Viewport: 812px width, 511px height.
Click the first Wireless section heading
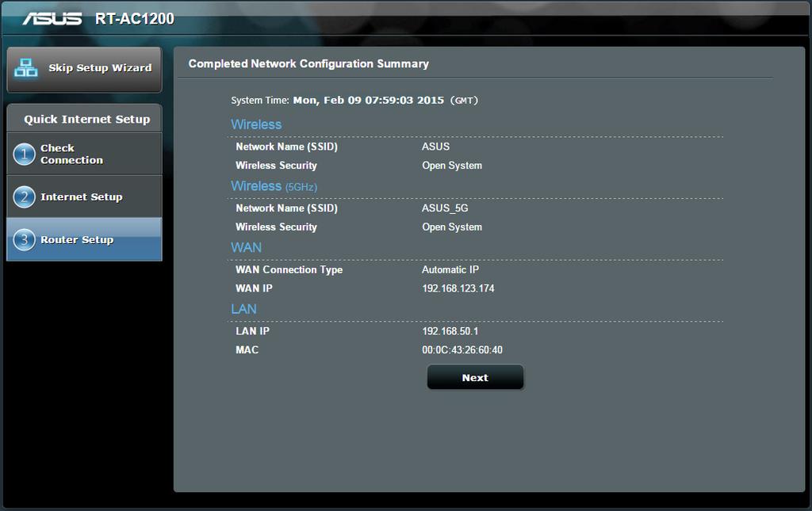tap(256, 124)
